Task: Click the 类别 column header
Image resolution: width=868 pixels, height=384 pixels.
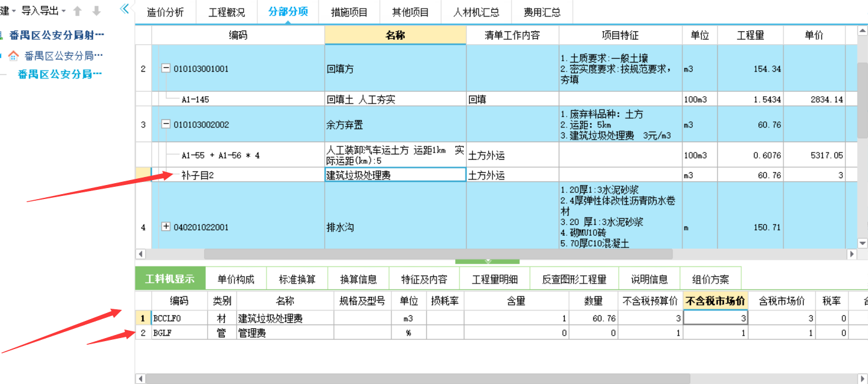Action: pos(221,301)
